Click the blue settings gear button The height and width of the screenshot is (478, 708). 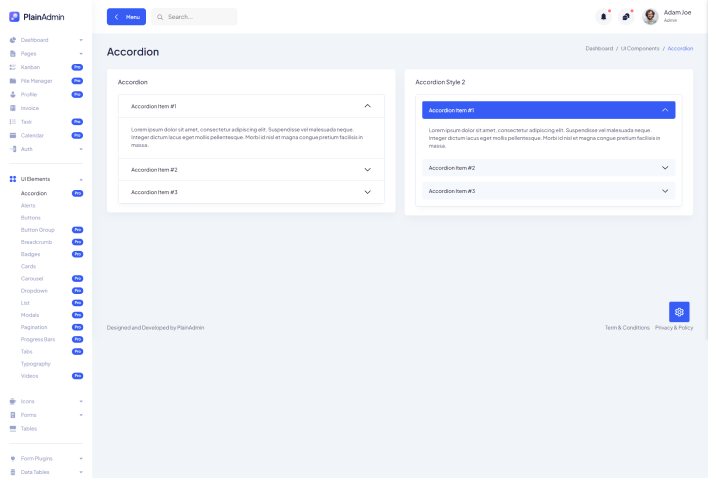(x=679, y=312)
